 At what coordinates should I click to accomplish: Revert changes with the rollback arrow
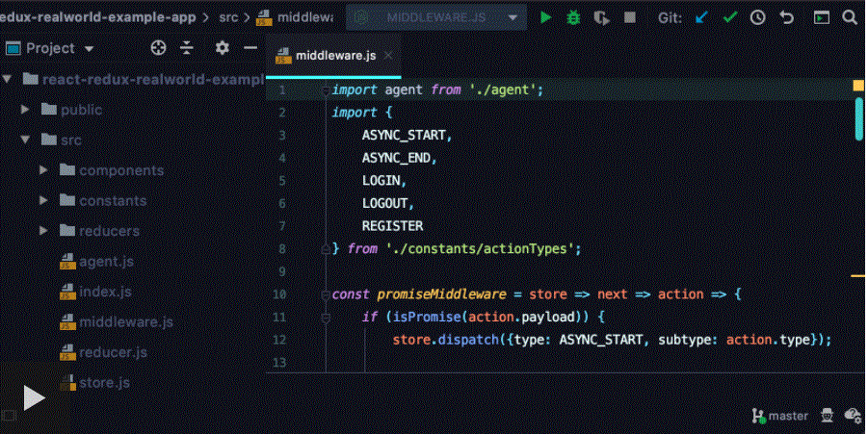tap(786, 17)
